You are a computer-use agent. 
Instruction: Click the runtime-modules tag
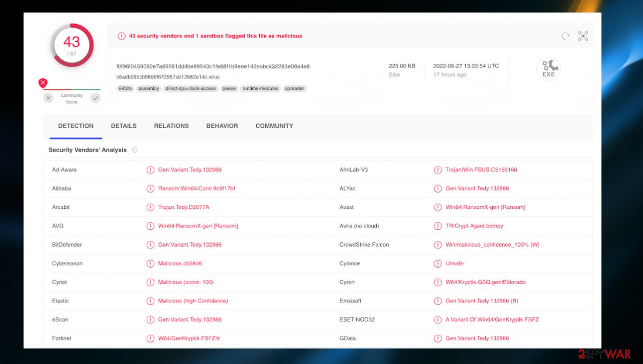tap(260, 89)
